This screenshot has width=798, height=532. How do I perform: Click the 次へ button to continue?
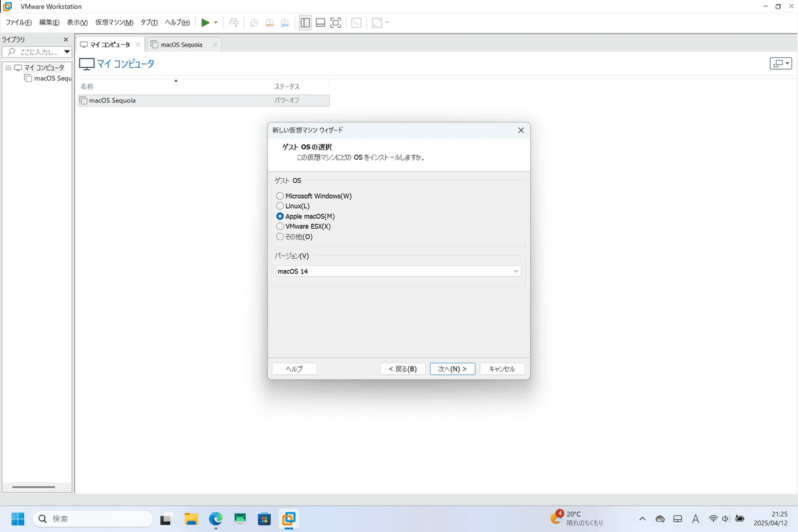[452, 368]
